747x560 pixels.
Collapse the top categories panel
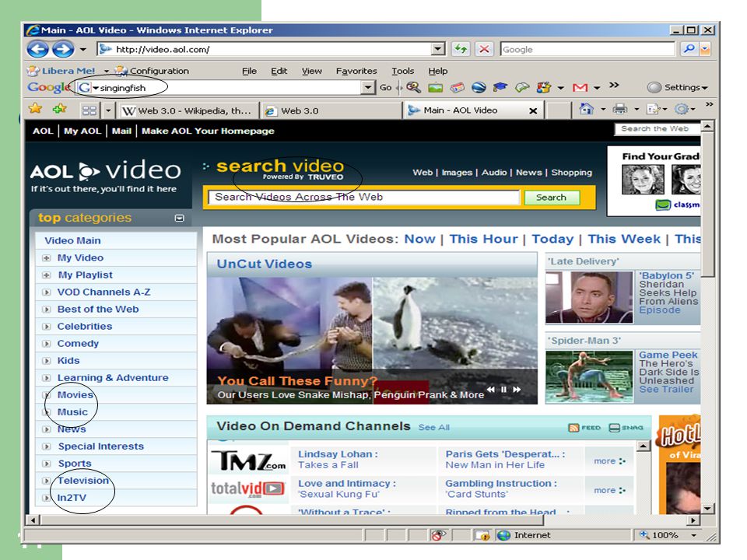point(180,218)
